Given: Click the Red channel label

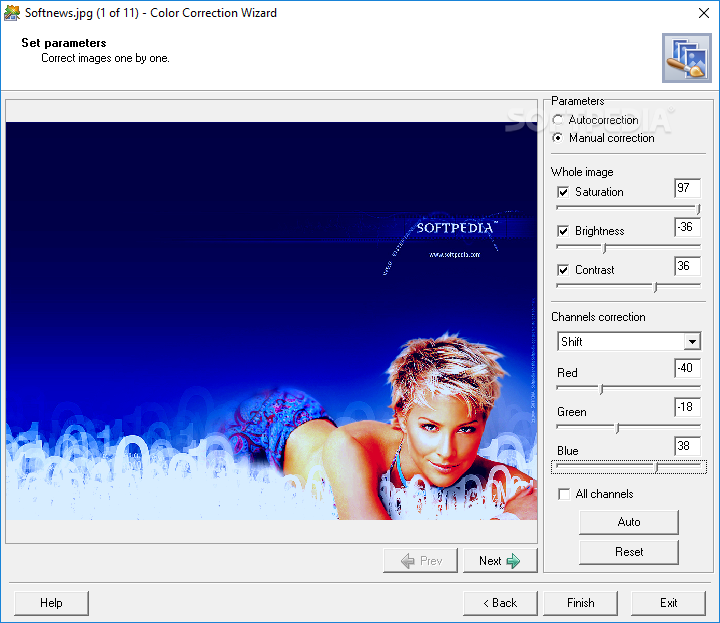Looking at the screenshot, I should coord(567,373).
